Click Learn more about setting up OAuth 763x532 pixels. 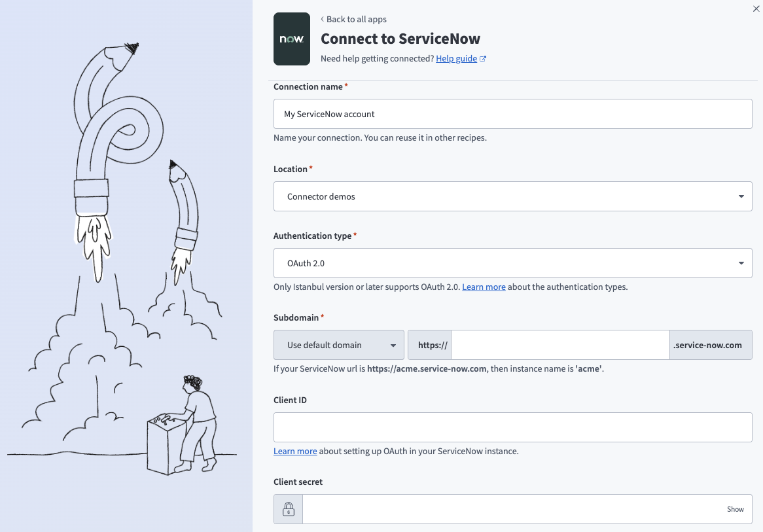[x=295, y=451]
